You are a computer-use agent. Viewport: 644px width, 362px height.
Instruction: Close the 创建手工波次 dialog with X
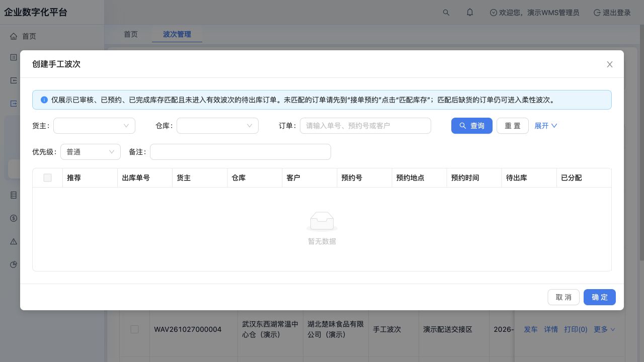pos(610,64)
